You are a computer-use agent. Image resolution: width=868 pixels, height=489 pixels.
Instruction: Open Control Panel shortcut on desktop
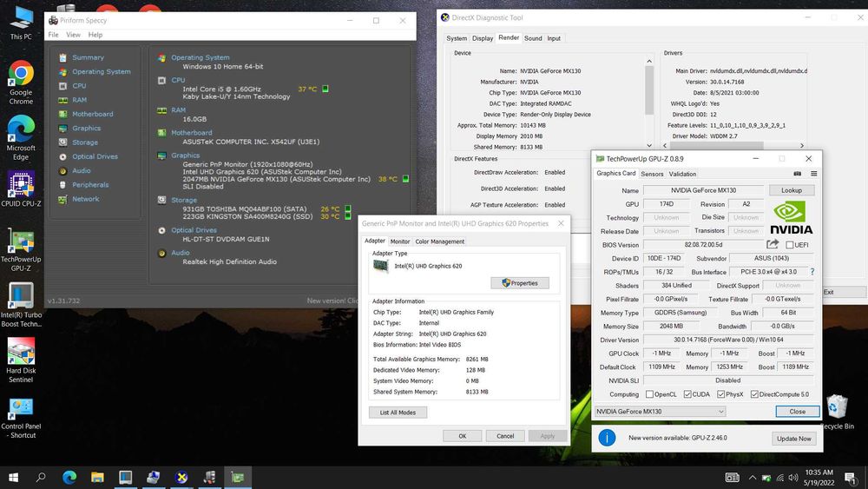(21, 418)
